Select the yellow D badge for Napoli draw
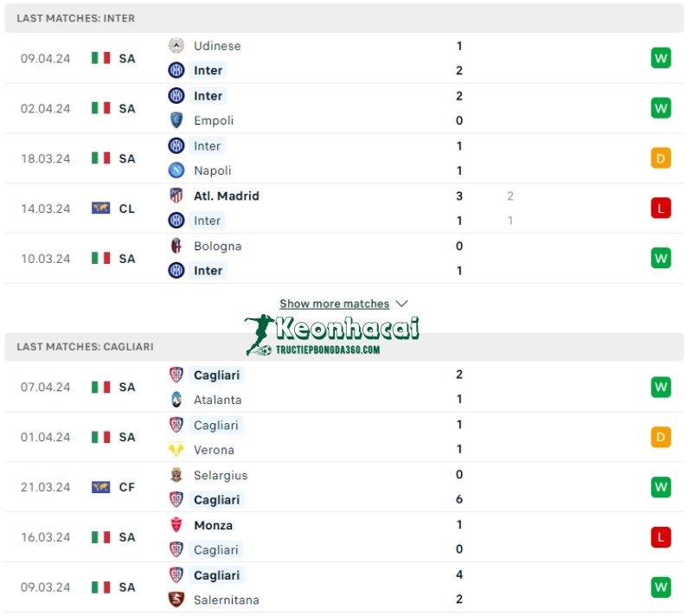692x616 pixels. (x=660, y=157)
